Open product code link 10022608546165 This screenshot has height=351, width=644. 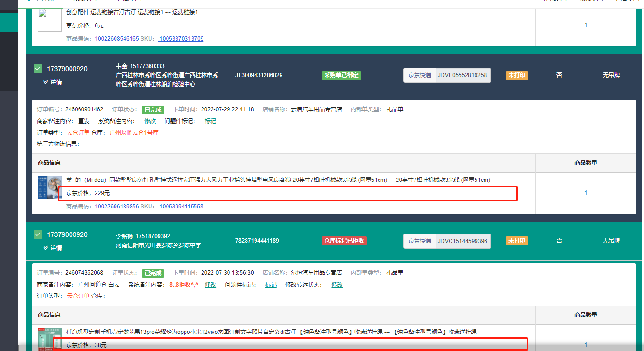tap(117, 39)
